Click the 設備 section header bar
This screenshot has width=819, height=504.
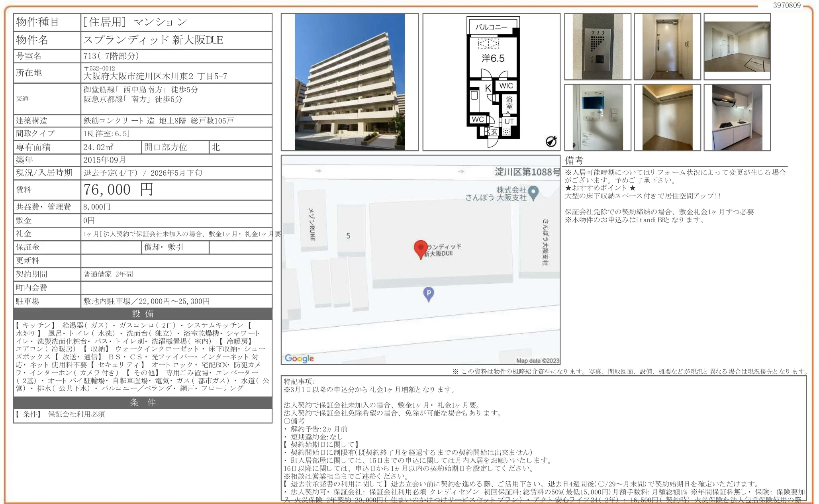[x=142, y=315]
